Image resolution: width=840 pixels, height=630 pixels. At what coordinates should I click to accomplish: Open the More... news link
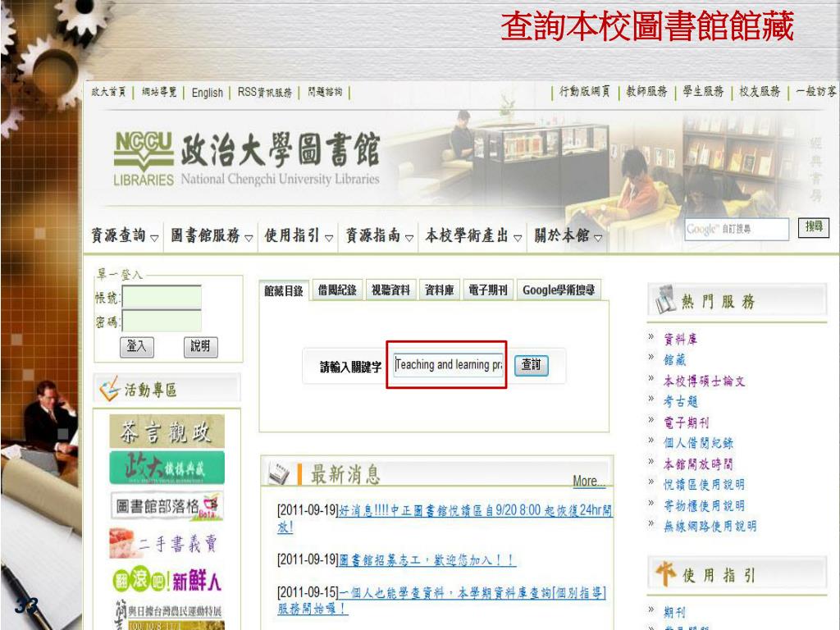pos(589,481)
